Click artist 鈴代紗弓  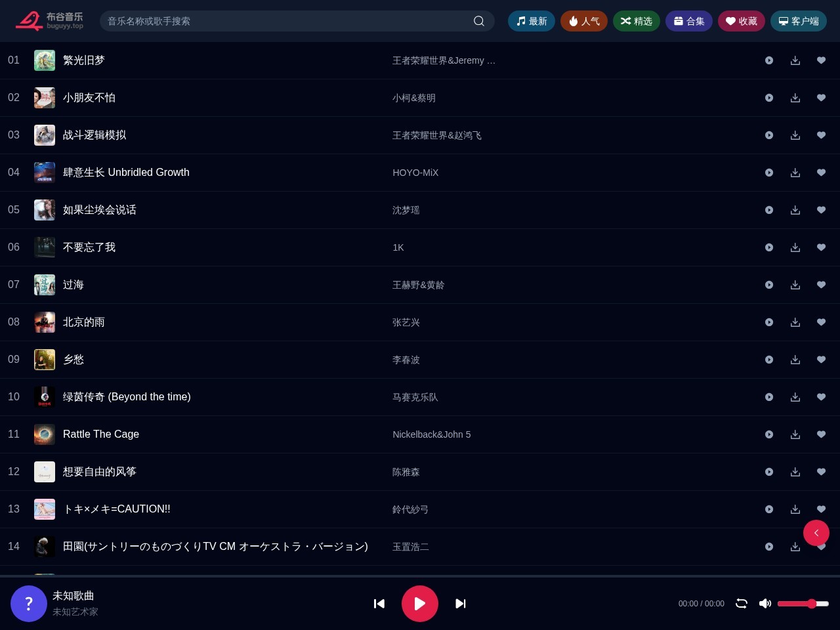(411, 509)
